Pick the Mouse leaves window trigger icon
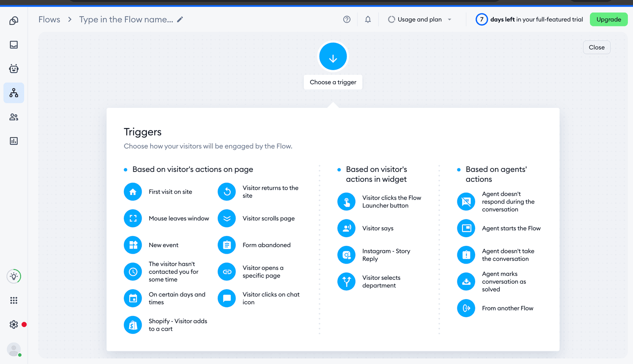The height and width of the screenshot is (364, 633). click(133, 219)
